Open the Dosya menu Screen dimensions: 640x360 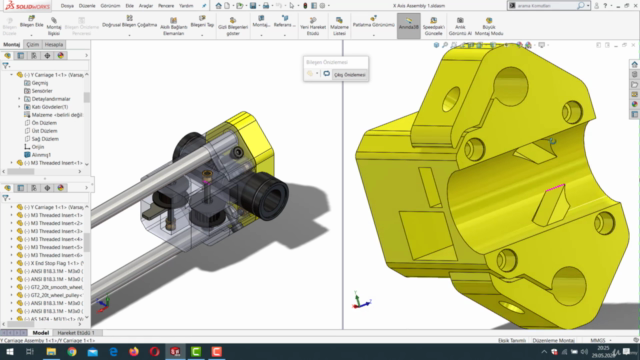pyautogui.click(x=67, y=6)
